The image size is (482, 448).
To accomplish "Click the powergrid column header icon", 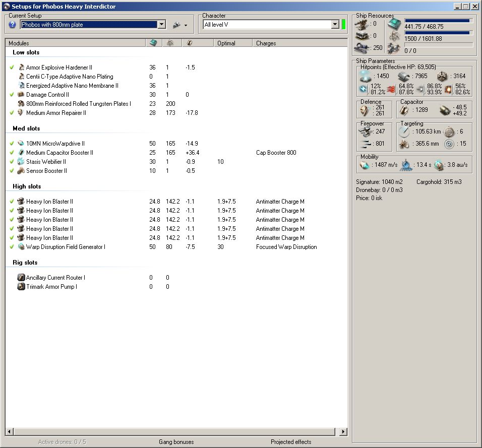I will point(170,43).
